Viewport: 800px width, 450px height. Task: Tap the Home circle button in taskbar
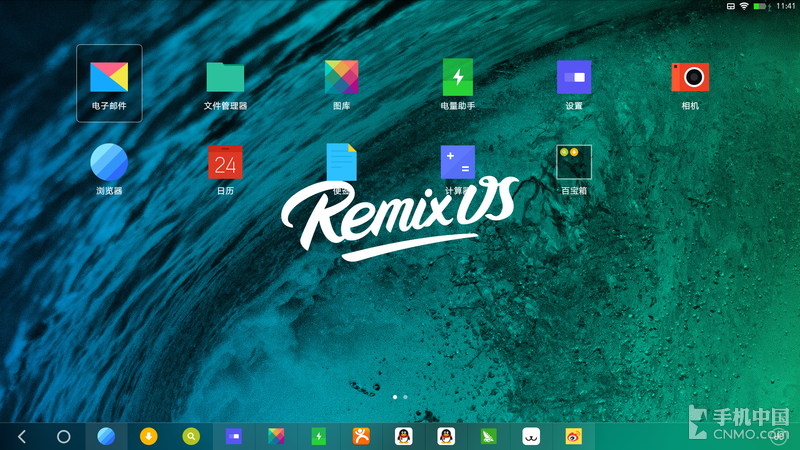(x=64, y=437)
